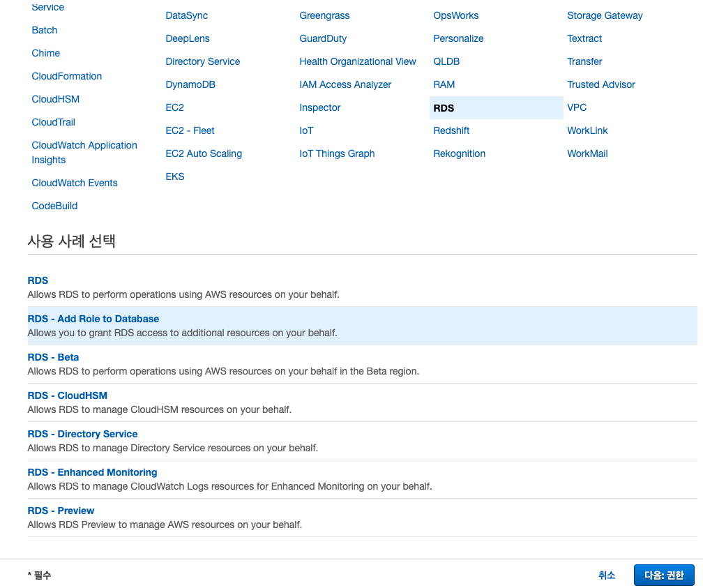
Task: Select the RDS - Add Role to Database use case
Action: [93, 319]
